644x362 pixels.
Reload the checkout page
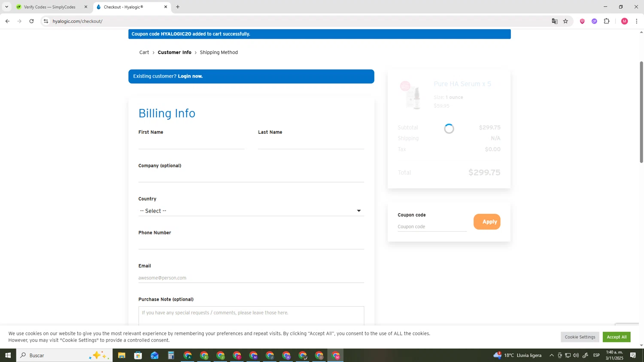coord(31,21)
